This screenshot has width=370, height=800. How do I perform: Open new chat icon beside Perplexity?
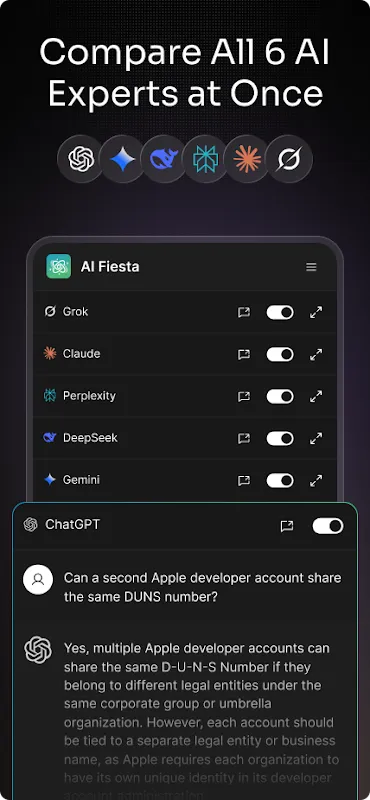coord(244,396)
